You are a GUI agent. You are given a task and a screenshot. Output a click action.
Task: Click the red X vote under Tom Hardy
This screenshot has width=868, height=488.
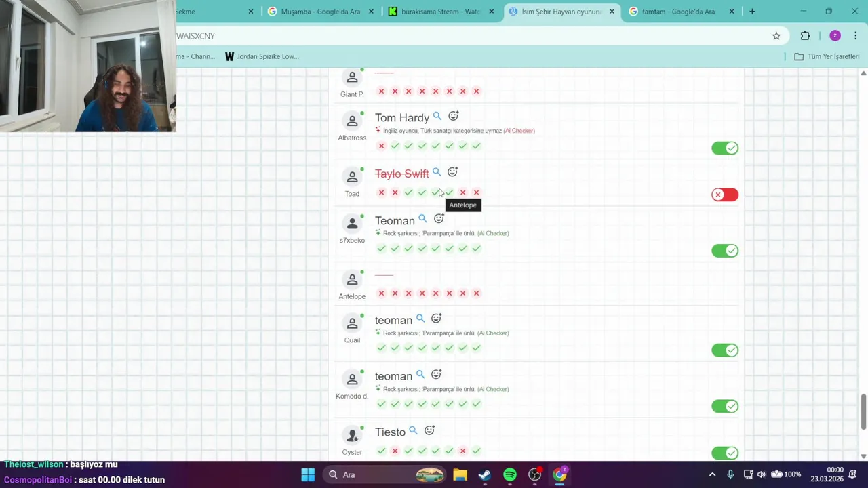pos(381,146)
